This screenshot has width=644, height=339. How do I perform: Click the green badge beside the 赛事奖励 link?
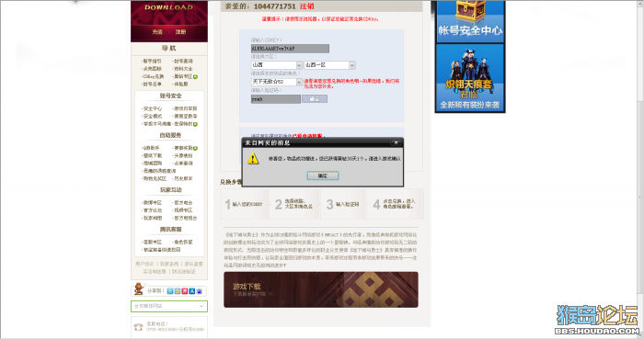pyautogui.click(x=195, y=148)
